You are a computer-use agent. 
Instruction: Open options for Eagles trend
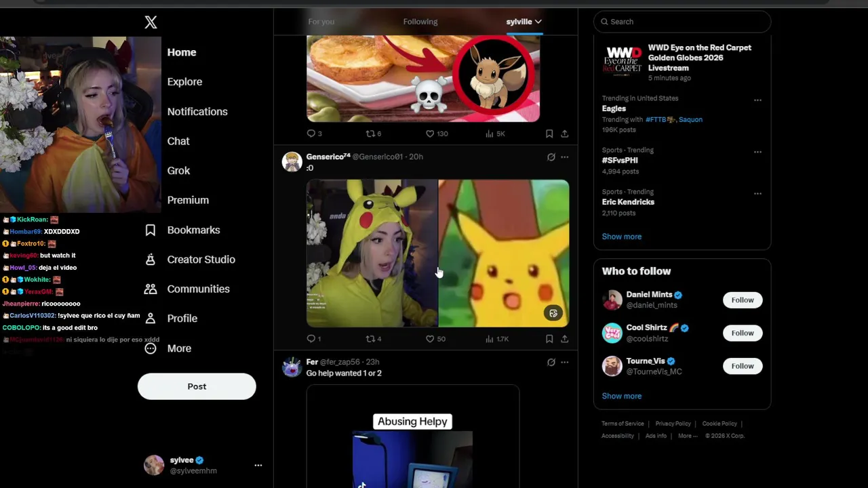point(757,100)
